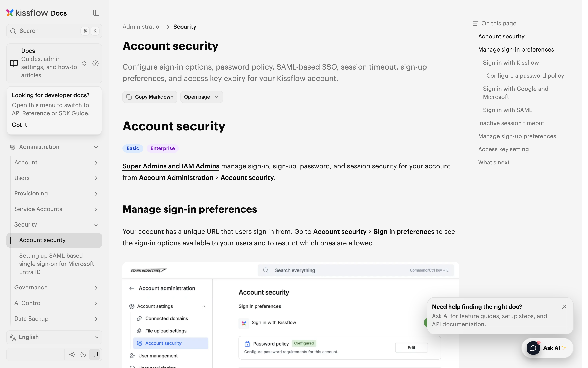Click the Kissflow logo

pos(27,13)
